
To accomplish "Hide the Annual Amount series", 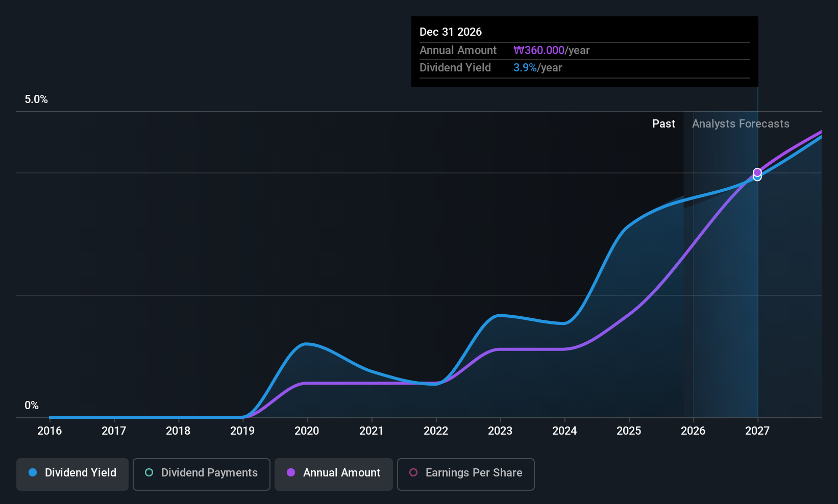I will coord(334,474).
